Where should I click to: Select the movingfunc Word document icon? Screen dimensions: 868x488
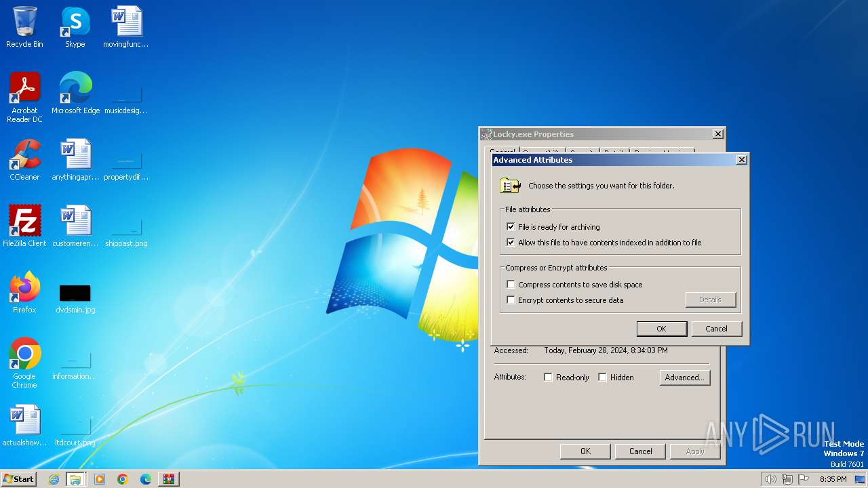point(125,27)
